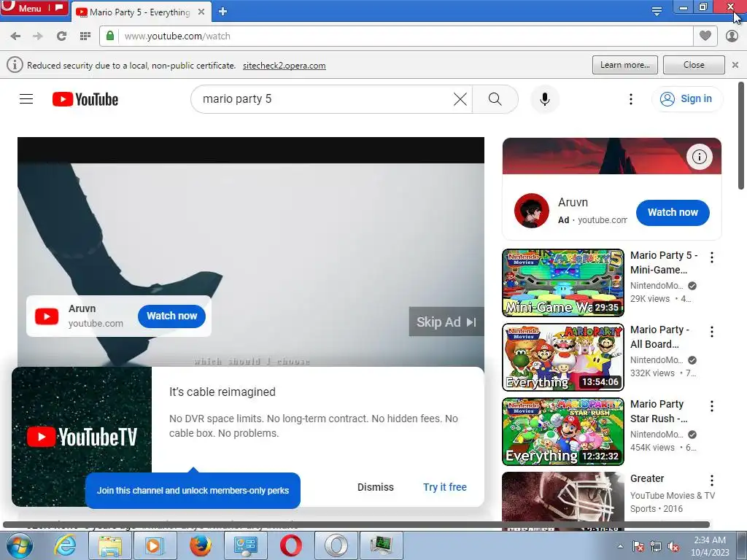
Task: Click the Greater video title
Action: (x=647, y=478)
